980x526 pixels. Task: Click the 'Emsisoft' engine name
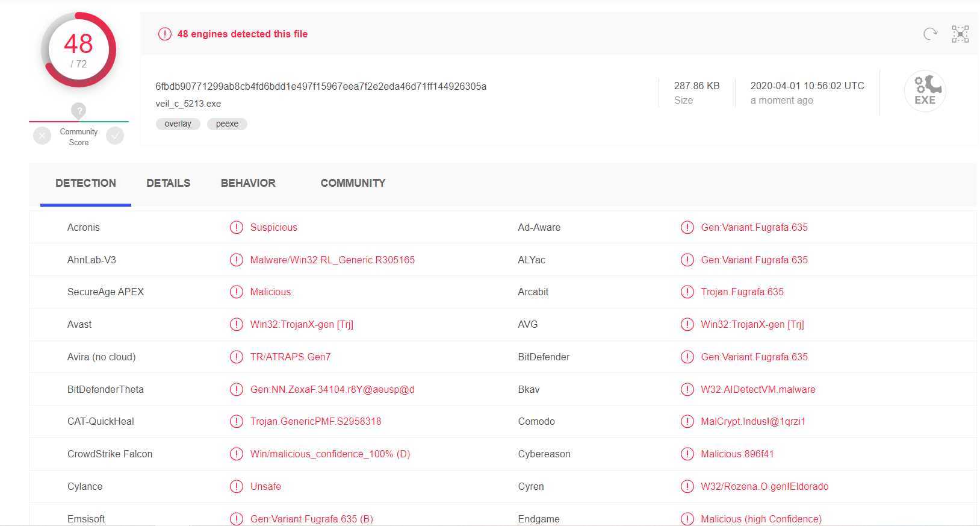click(86, 519)
